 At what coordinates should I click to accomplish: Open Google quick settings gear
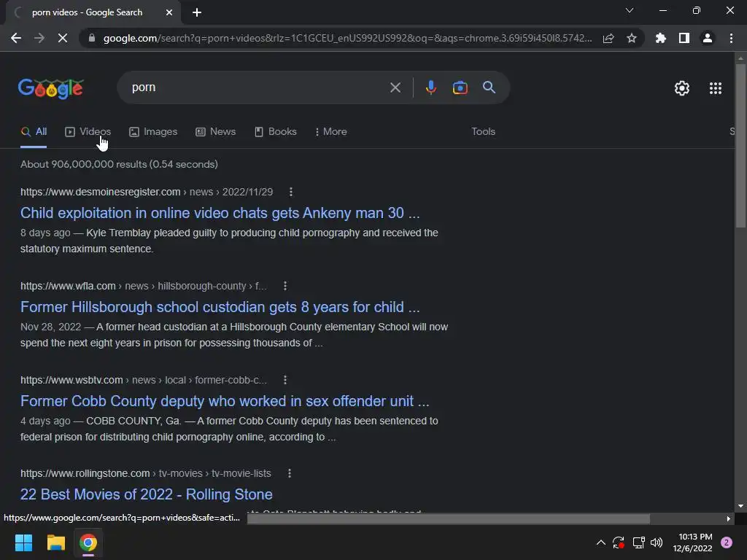682,88
